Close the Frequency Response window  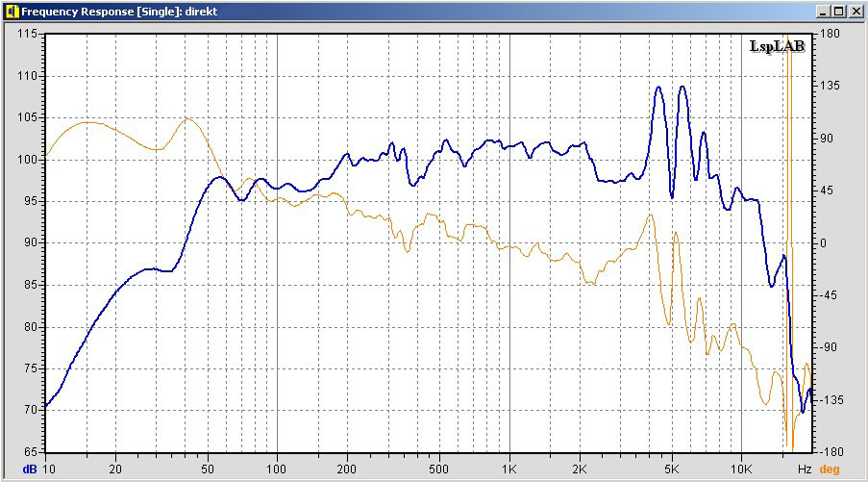pyautogui.click(x=856, y=12)
